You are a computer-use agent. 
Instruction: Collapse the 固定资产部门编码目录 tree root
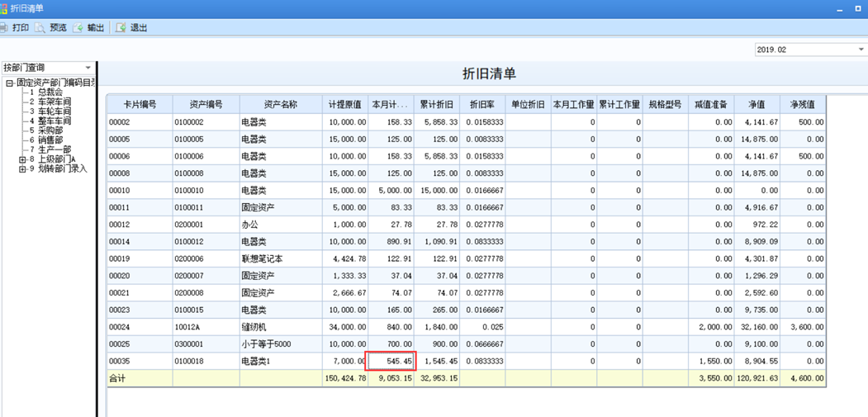[x=9, y=83]
